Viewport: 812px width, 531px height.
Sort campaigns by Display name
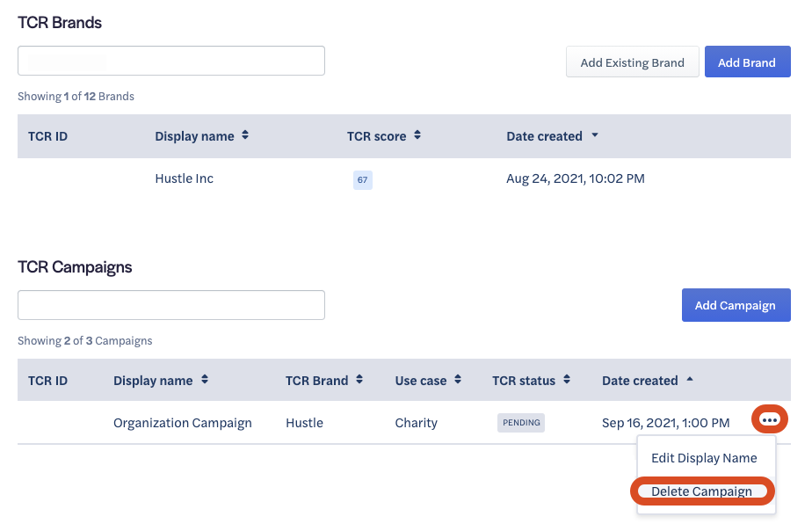click(x=160, y=381)
